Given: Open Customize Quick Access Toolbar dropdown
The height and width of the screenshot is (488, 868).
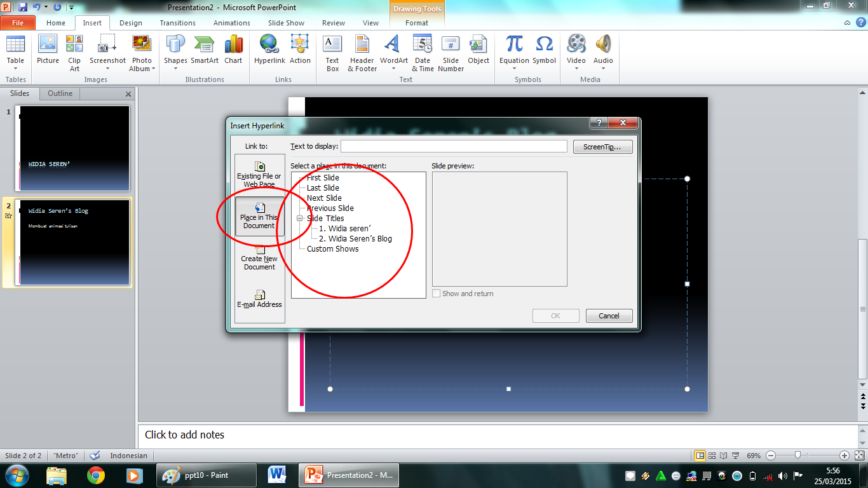Looking at the screenshot, I should click(x=71, y=8).
